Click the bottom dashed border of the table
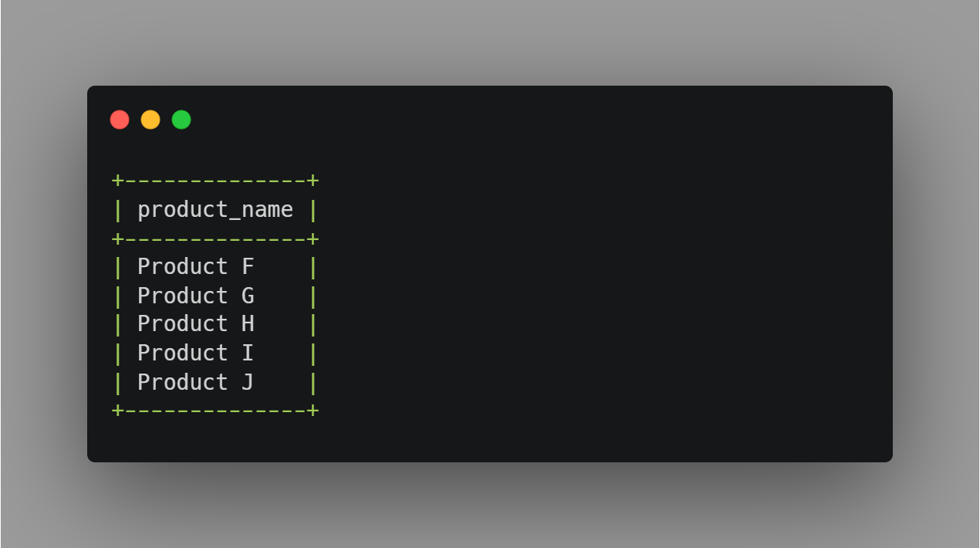This screenshot has width=980, height=548. tap(215, 411)
